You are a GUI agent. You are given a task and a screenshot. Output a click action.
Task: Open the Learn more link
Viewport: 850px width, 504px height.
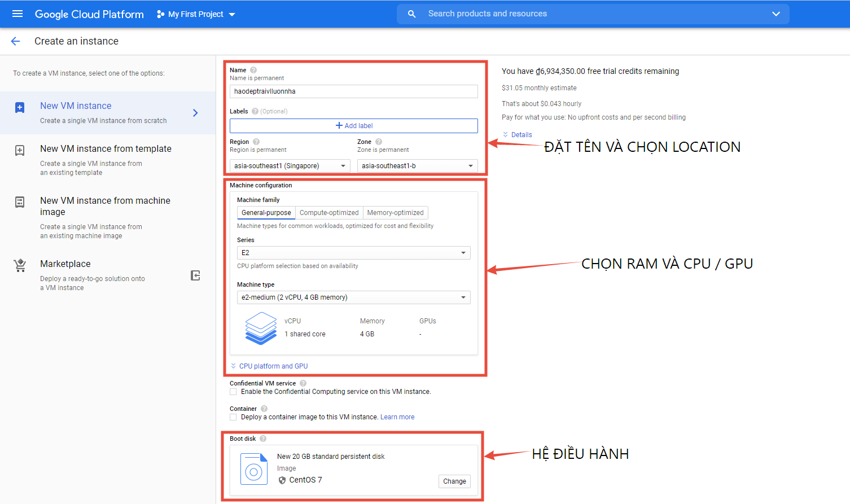[x=397, y=417]
